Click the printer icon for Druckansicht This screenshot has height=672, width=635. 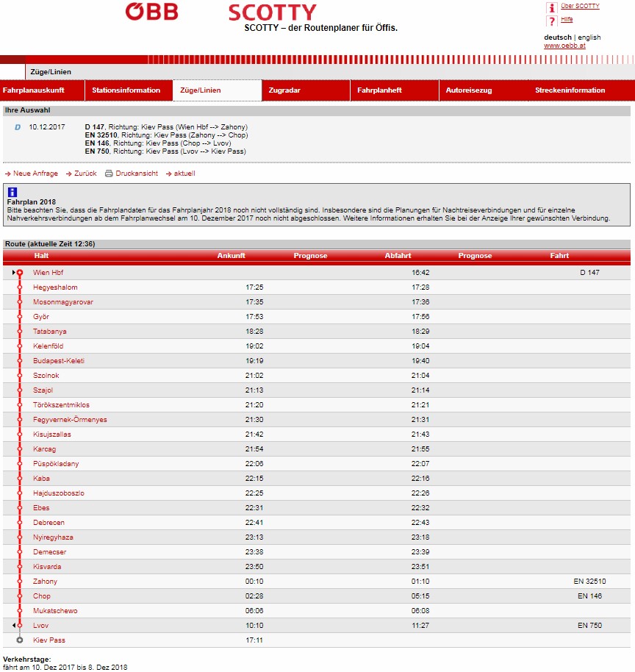[109, 174]
